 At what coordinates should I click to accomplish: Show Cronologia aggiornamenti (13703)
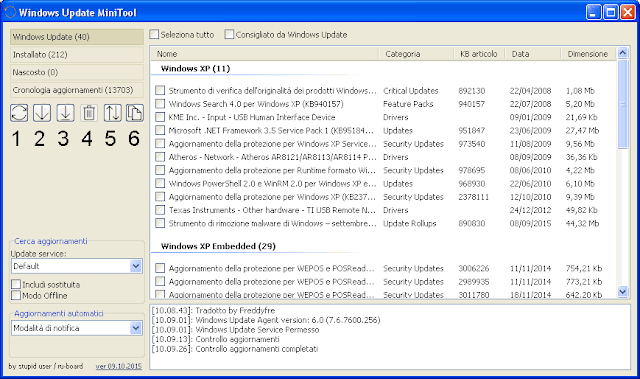(x=77, y=90)
